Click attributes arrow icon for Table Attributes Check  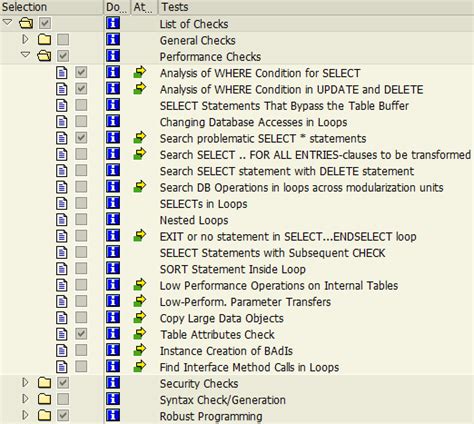[140, 333]
